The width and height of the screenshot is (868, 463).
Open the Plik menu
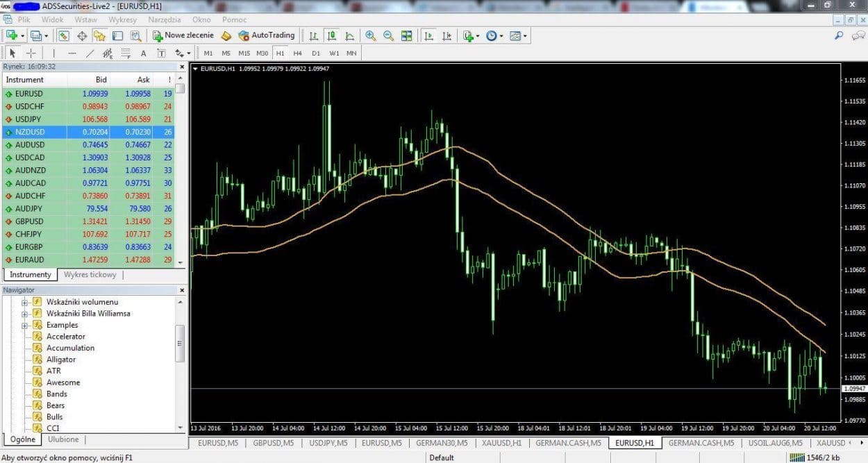click(x=24, y=19)
